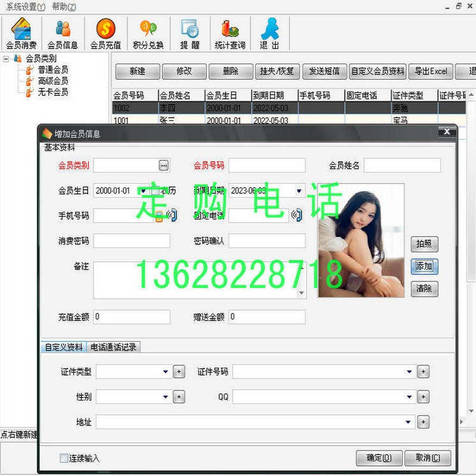Expand the 证件类型 combo box
Viewport: 476px width, 476px height.
pyautogui.click(x=166, y=371)
